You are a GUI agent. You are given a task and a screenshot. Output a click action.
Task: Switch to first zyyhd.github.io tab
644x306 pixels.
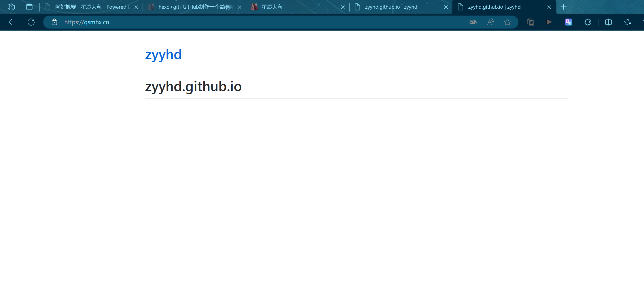pos(401,7)
